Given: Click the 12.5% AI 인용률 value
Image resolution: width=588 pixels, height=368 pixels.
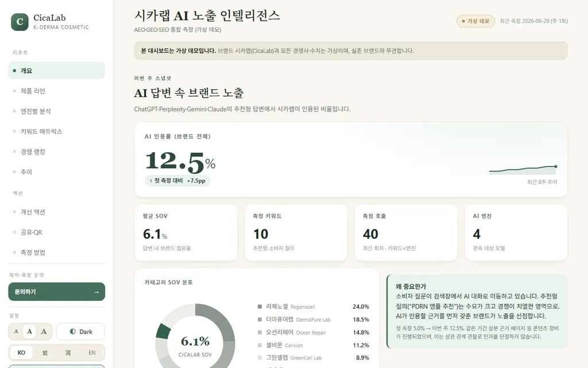Looking at the screenshot, I should (x=180, y=162).
